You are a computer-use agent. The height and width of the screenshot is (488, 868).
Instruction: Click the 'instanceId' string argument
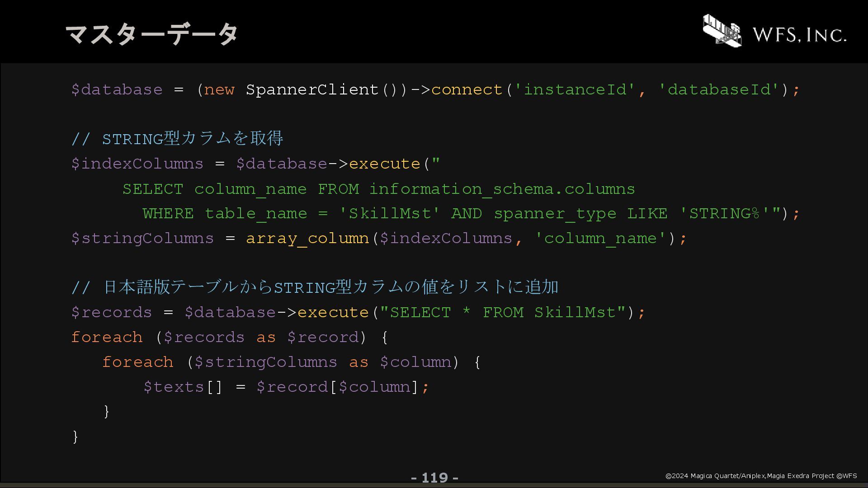pos(575,89)
